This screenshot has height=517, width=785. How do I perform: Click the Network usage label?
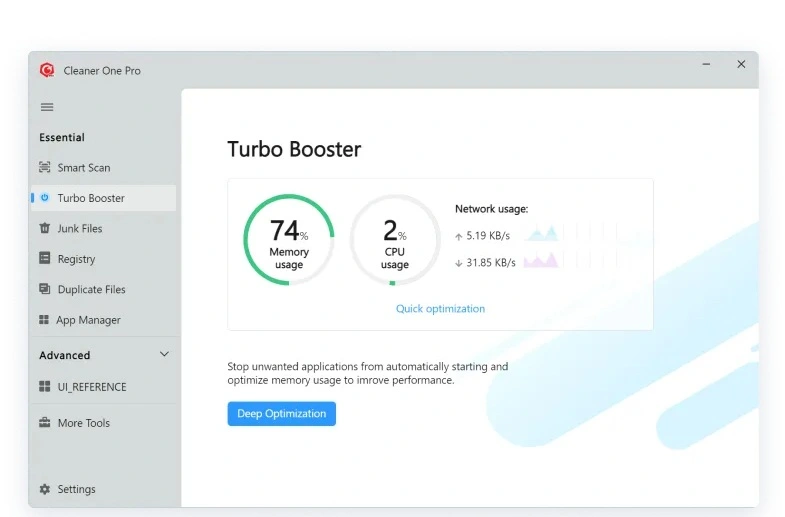[x=492, y=209]
